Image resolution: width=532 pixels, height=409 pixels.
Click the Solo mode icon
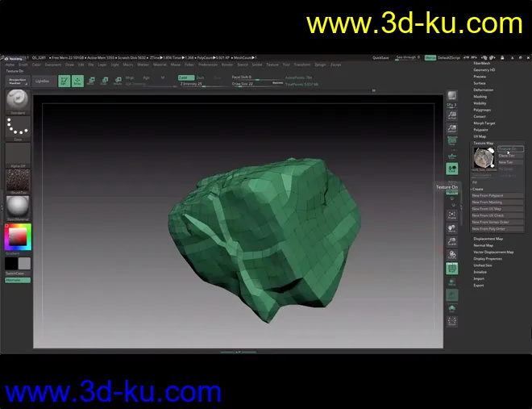pos(452,308)
